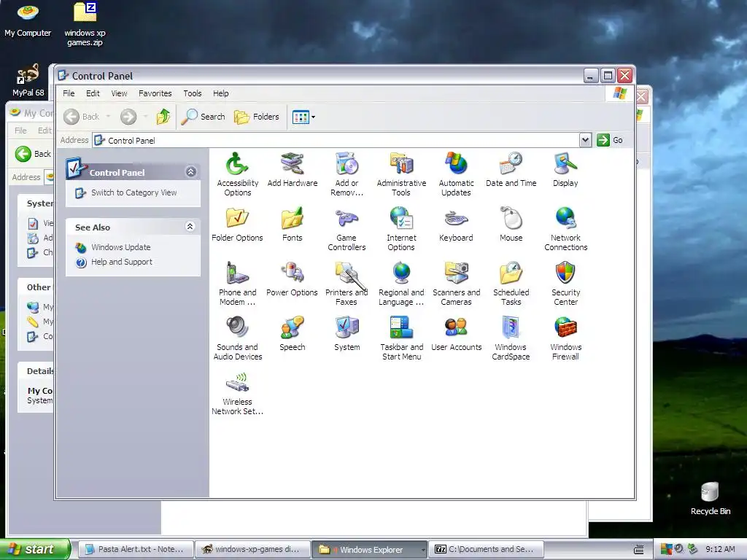Select Scheduled Tasks icon
This screenshot has height=560, width=747.
coord(511,284)
